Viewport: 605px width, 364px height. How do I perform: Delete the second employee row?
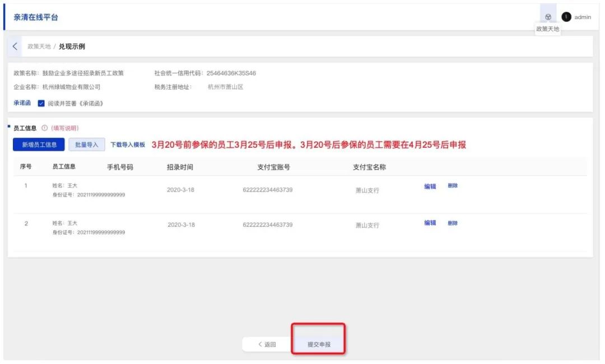click(453, 223)
